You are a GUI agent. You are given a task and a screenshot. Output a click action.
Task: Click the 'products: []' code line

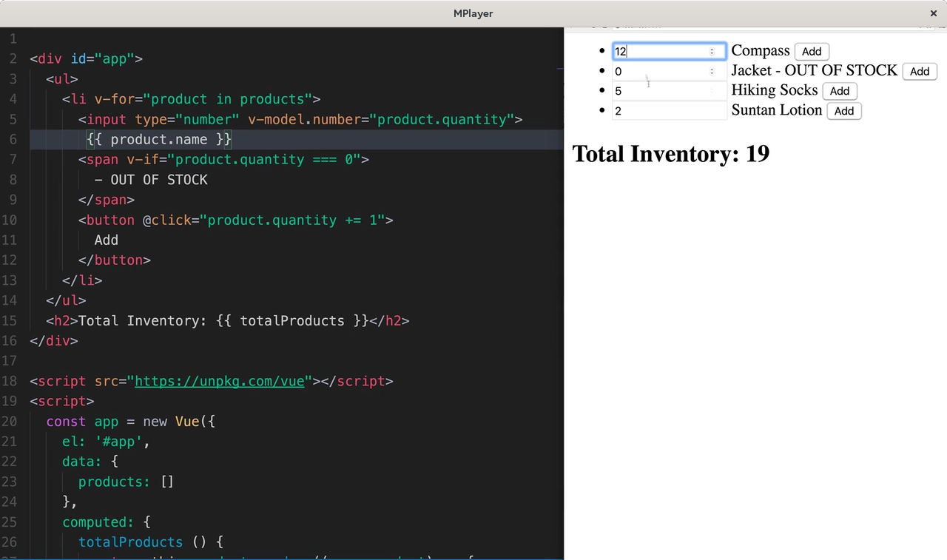click(x=126, y=482)
